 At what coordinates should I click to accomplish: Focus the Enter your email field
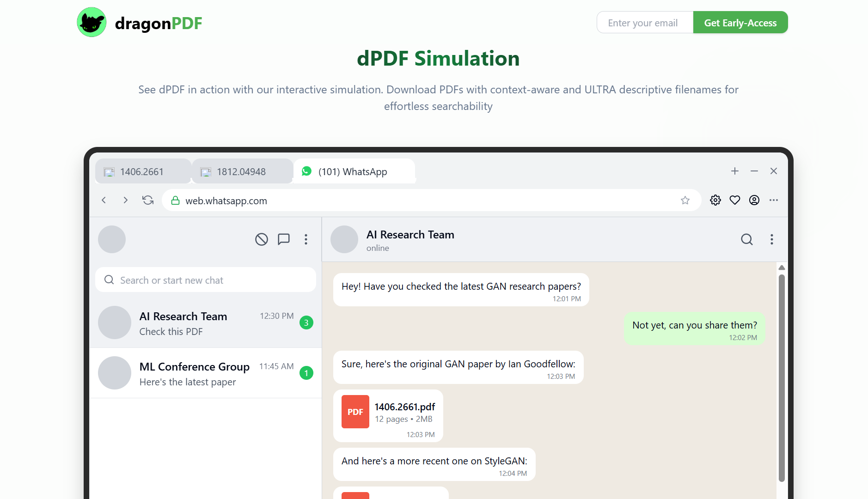[x=645, y=22]
